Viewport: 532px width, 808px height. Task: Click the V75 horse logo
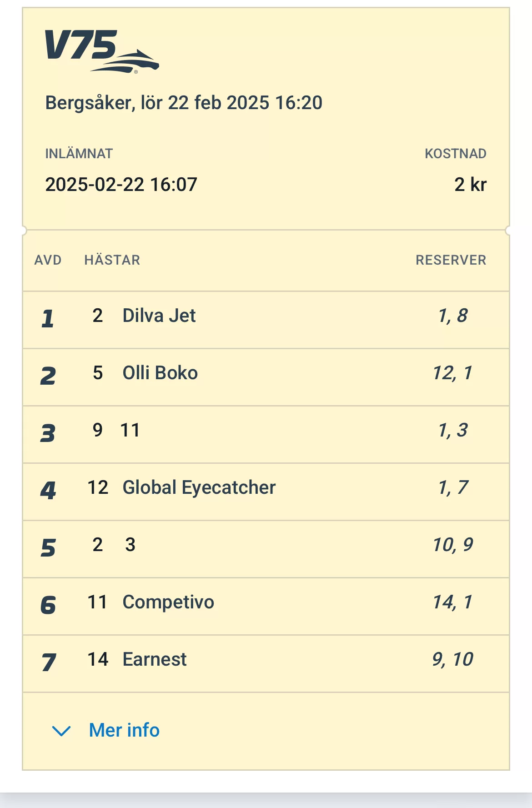coord(101,50)
